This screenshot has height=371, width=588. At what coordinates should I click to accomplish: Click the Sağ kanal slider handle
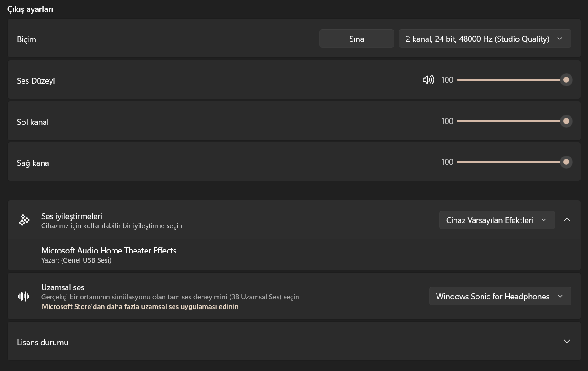566,162
